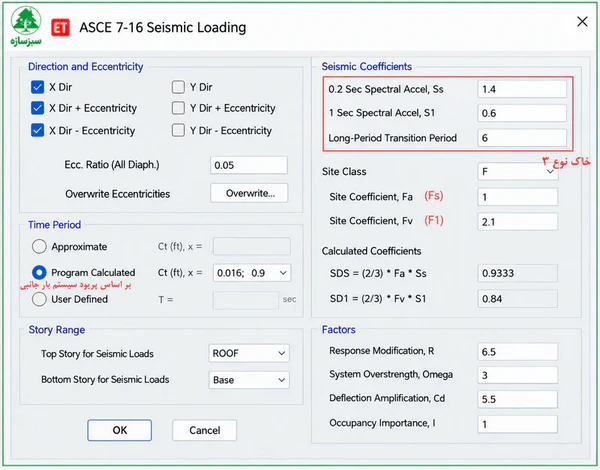Click the Cancel button
Screen dimensions: 600x470
tap(204, 430)
